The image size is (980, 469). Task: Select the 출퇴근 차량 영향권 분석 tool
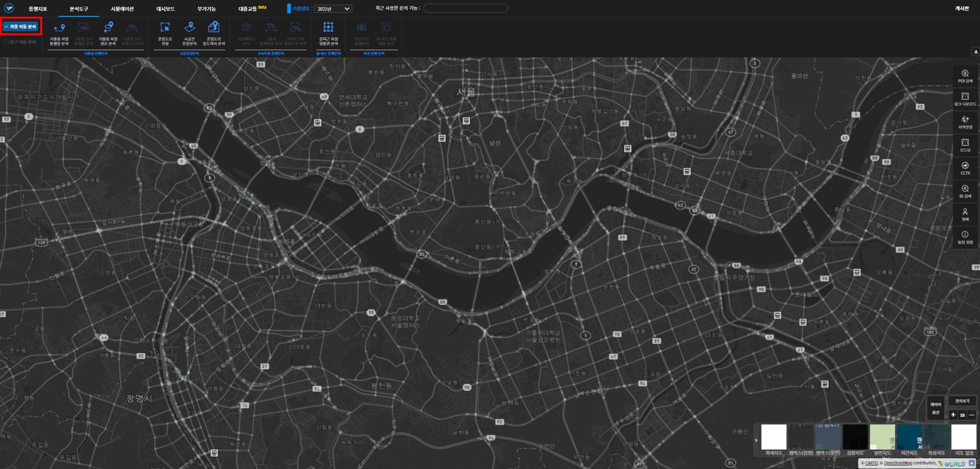[328, 34]
